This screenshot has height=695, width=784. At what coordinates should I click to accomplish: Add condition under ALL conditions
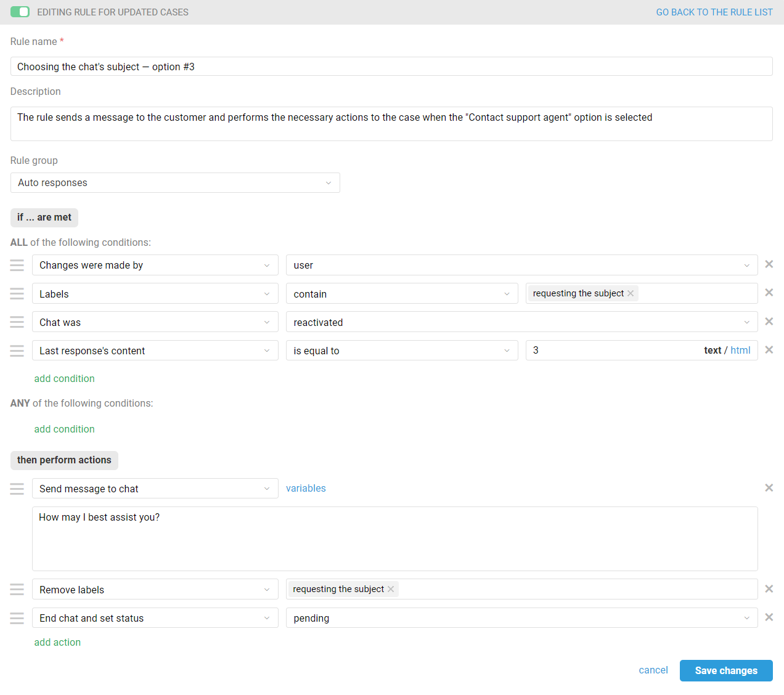point(64,379)
